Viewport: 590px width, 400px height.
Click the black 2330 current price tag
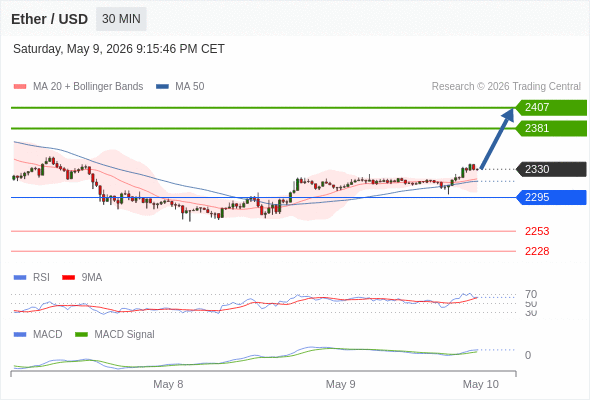[x=551, y=169]
